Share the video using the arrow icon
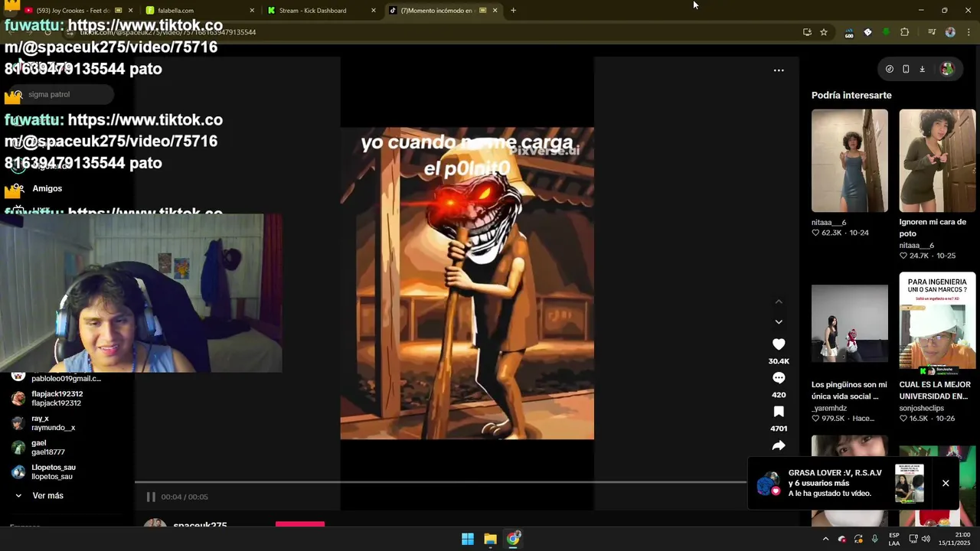This screenshot has height=551, width=980. click(x=779, y=445)
